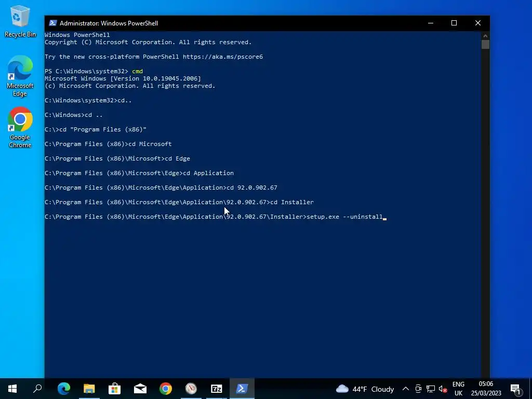Click the 'Administrator: Windows PowerShell' title text
The height and width of the screenshot is (399, 532).
pyautogui.click(x=109, y=23)
